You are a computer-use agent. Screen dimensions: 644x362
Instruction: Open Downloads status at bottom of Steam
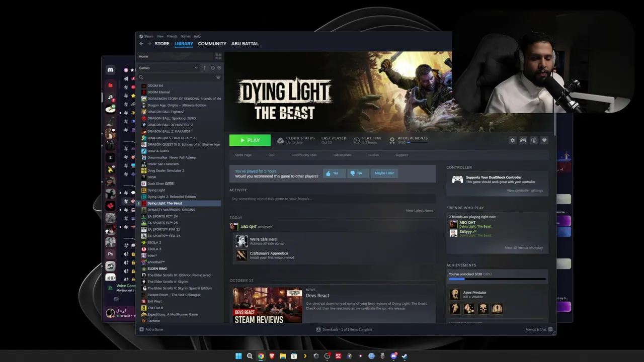click(x=344, y=329)
